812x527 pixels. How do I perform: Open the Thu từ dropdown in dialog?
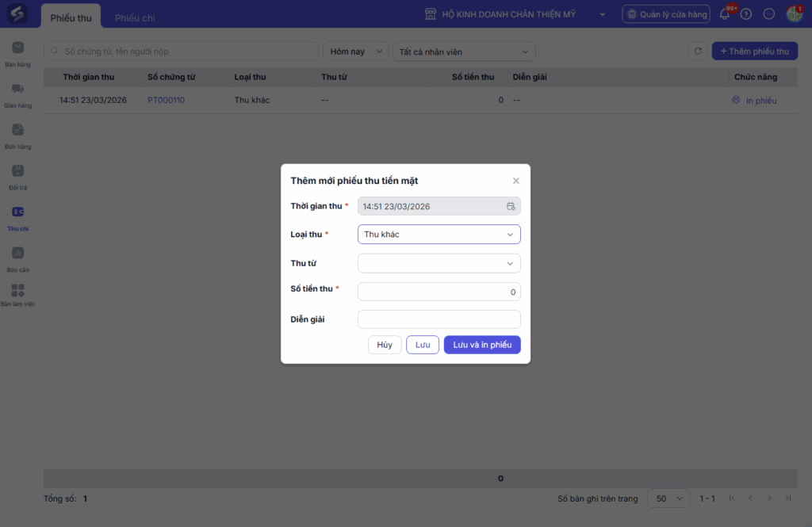[439, 263]
